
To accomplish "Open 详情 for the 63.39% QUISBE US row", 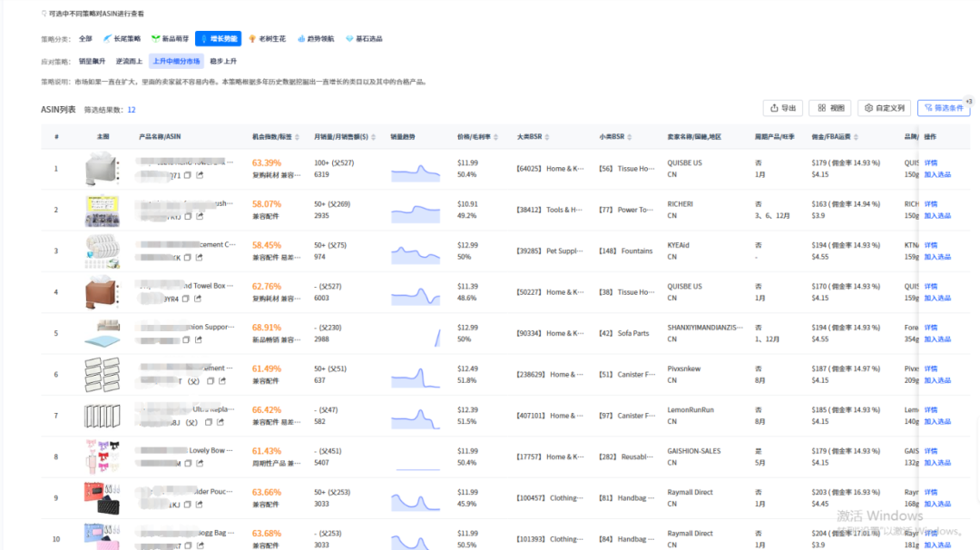I will pyautogui.click(x=931, y=163).
